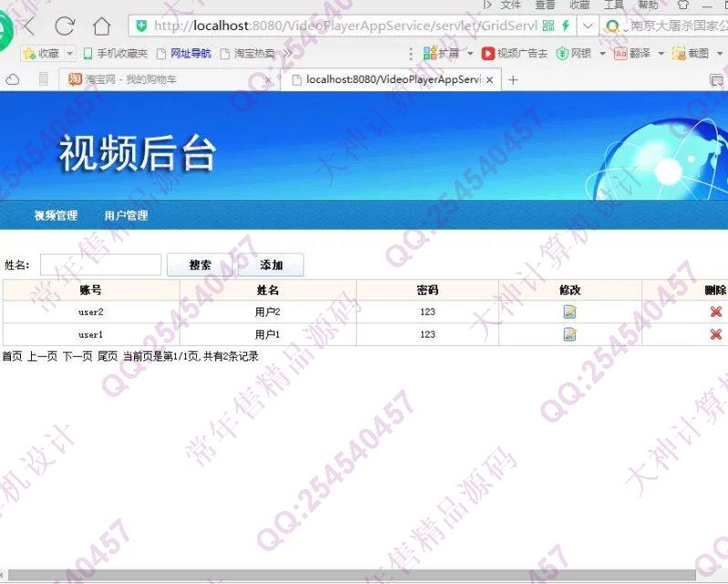This screenshot has height=584, width=728.
Task: Click the cloud sync icon beside tabs
Action: pos(13,80)
